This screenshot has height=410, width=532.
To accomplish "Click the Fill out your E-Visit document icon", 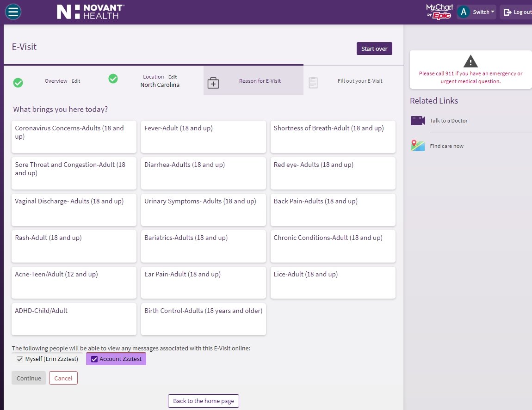I will (x=313, y=82).
